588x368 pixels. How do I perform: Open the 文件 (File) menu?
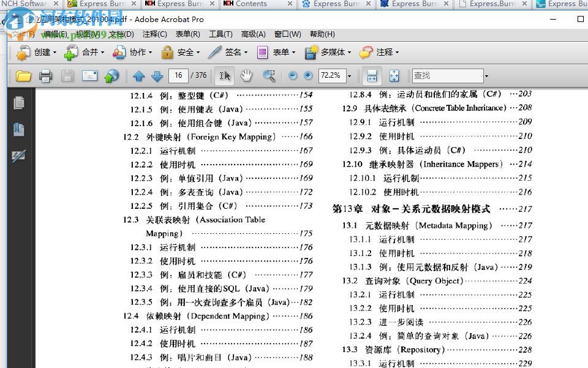click(x=23, y=34)
